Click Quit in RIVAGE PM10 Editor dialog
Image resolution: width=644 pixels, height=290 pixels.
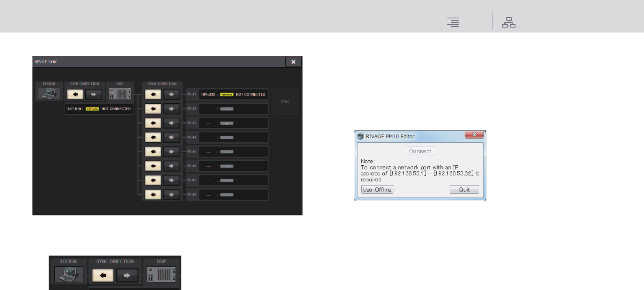[464, 189]
